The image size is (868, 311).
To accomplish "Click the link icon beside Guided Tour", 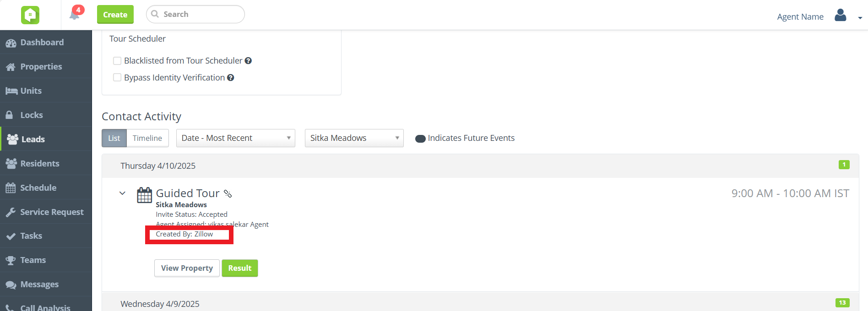I will point(228,194).
